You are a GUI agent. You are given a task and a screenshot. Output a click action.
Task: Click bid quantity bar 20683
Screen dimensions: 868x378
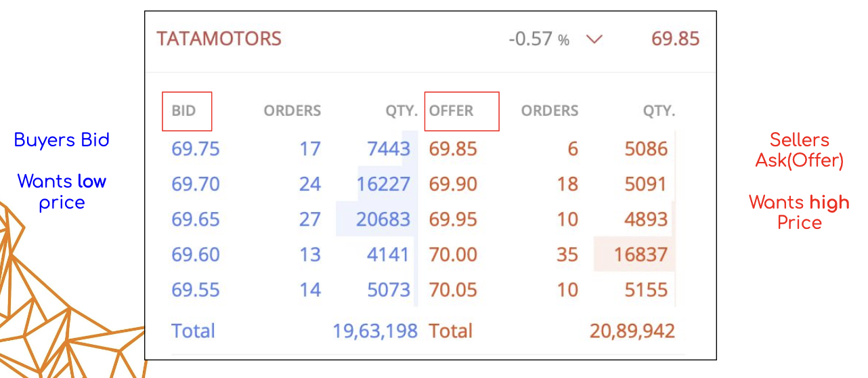click(x=376, y=219)
